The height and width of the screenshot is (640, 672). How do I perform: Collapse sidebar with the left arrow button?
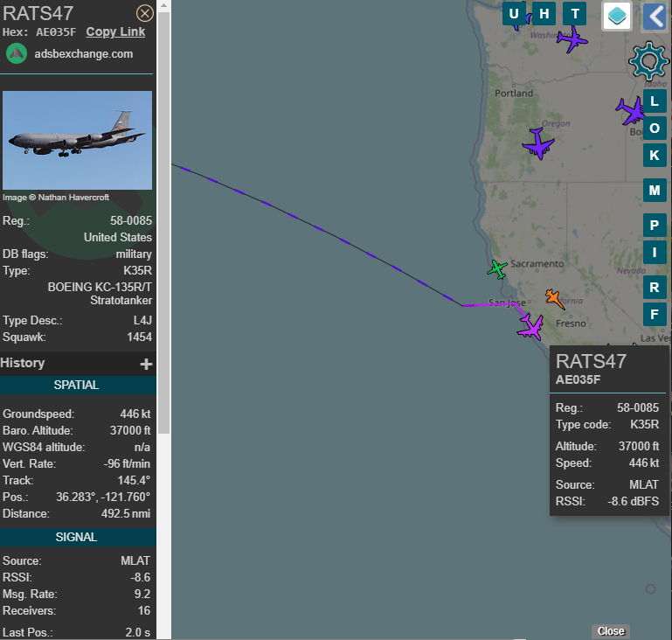tap(655, 17)
